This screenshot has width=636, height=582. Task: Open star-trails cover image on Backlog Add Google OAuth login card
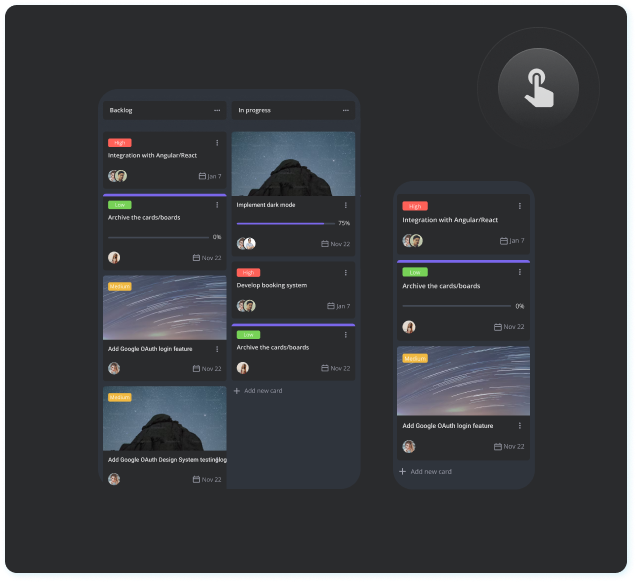coord(164,307)
